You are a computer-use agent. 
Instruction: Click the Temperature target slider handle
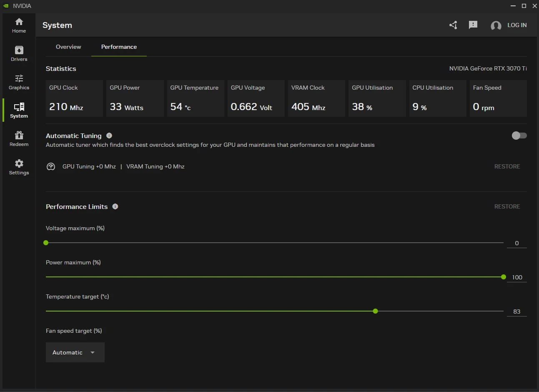[x=376, y=311]
